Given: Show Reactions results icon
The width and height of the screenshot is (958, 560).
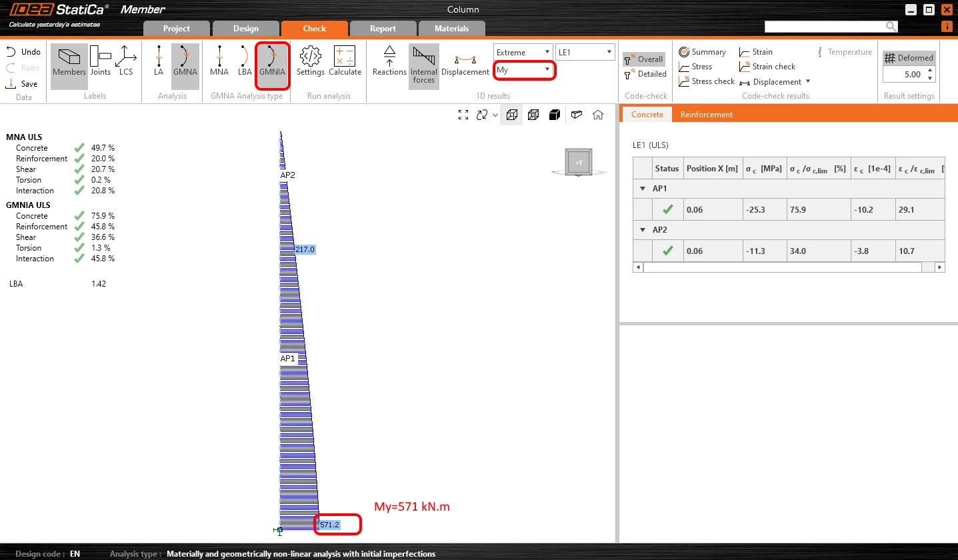Looking at the screenshot, I should pyautogui.click(x=389, y=61).
